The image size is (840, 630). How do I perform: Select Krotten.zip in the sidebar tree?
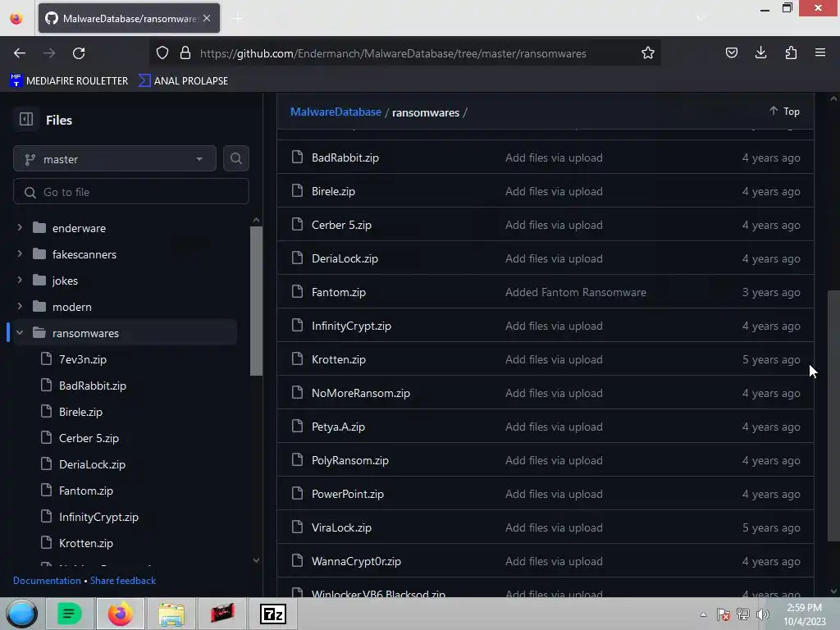[x=85, y=543]
